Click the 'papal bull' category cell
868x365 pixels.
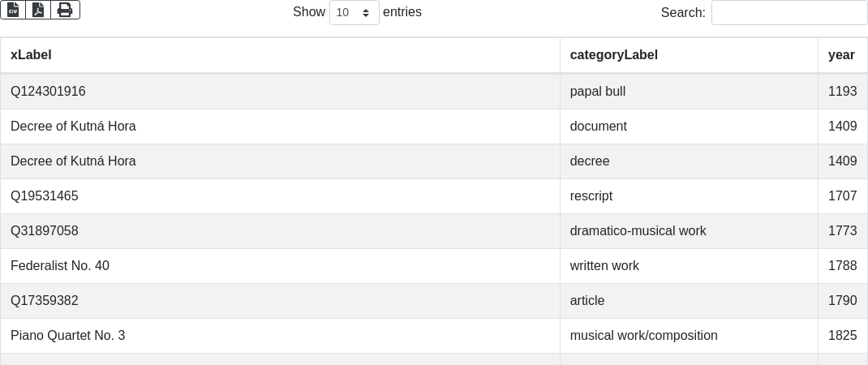click(x=598, y=92)
